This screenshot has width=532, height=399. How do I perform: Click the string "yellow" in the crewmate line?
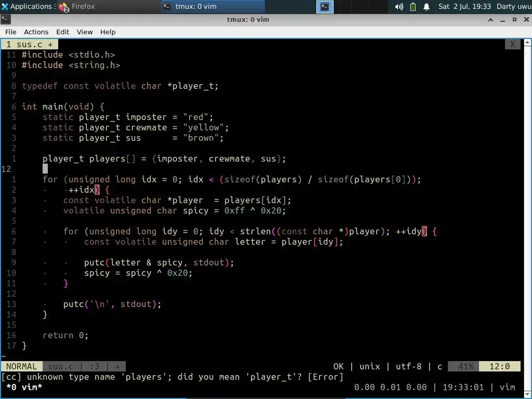pyautogui.click(x=203, y=128)
